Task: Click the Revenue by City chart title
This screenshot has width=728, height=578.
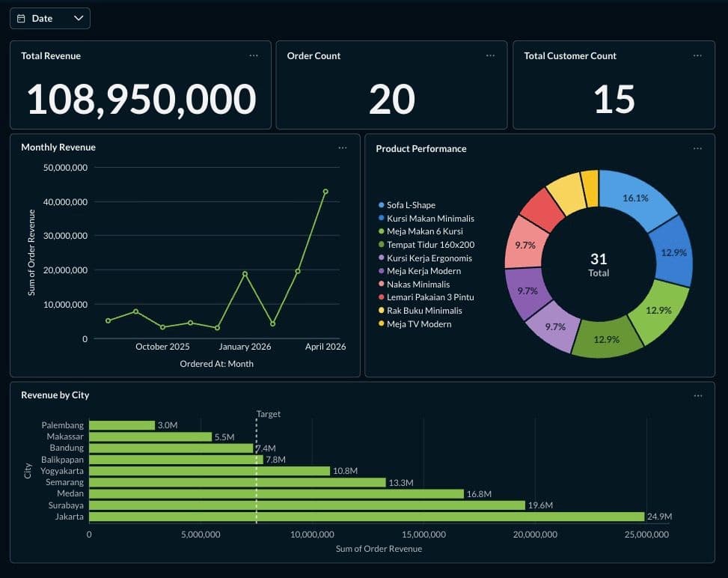Action: point(55,395)
